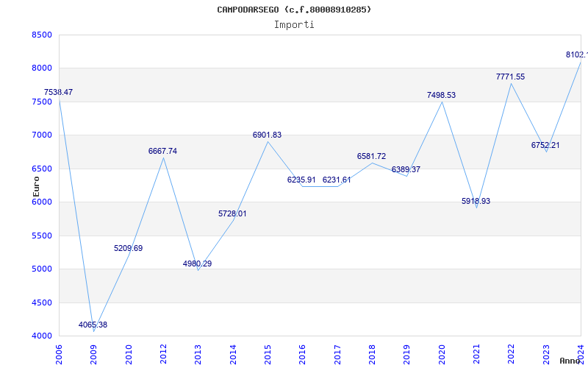The height and width of the screenshot is (368, 588).
Task: Click data label 6667.74
Action: click(x=162, y=152)
